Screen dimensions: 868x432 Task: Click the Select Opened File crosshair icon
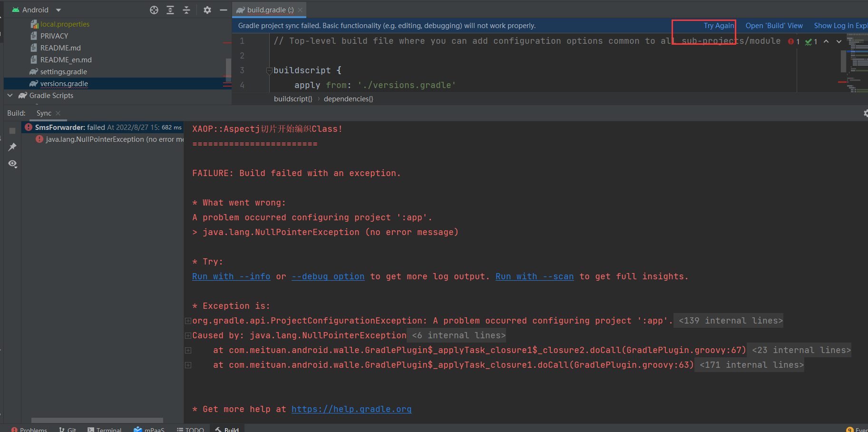click(x=154, y=10)
